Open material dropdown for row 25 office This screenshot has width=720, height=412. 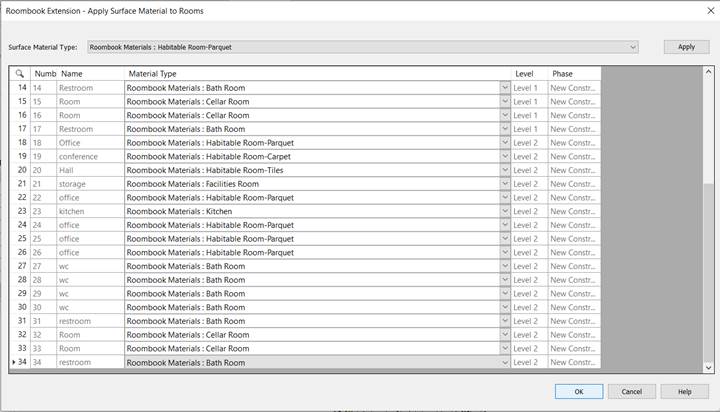coord(505,239)
